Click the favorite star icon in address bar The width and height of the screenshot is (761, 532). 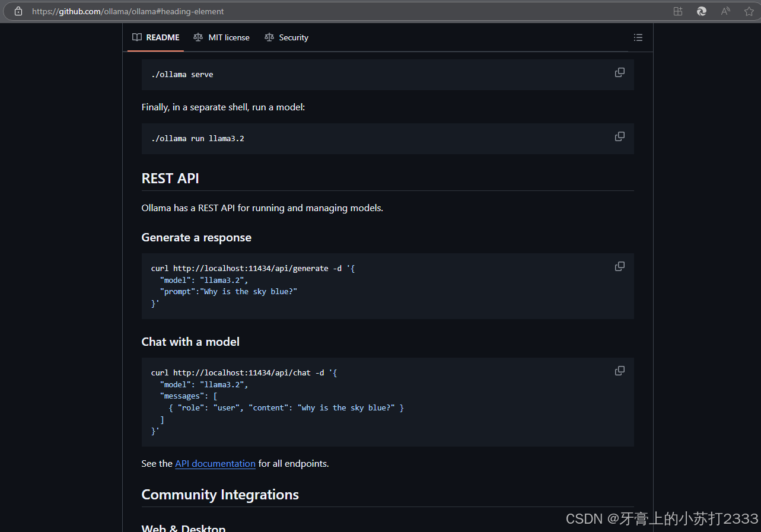(x=749, y=11)
